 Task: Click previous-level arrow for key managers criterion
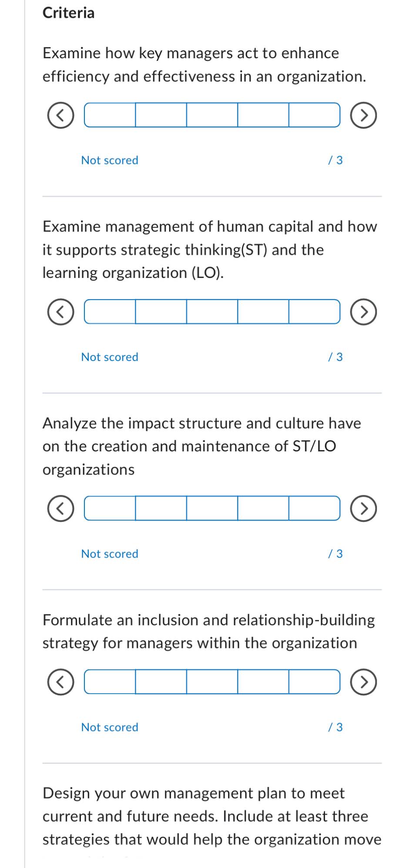point(60,115)
